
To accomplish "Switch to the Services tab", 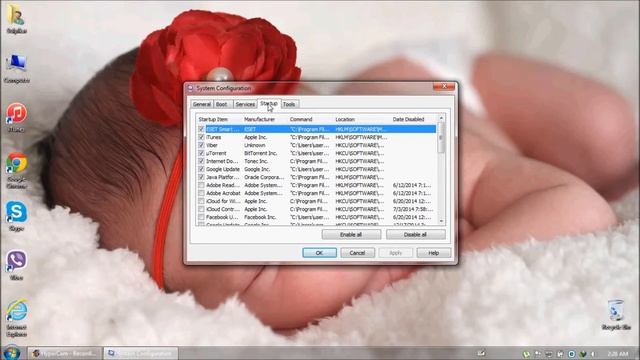I will point(245,104).
